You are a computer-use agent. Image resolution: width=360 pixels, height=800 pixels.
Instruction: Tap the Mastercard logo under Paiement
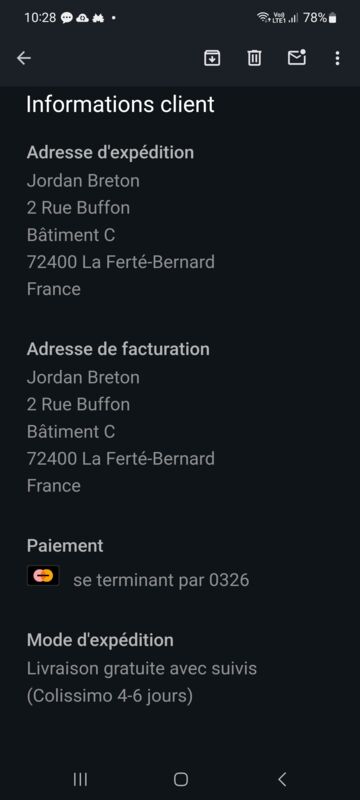pos(43,576)
